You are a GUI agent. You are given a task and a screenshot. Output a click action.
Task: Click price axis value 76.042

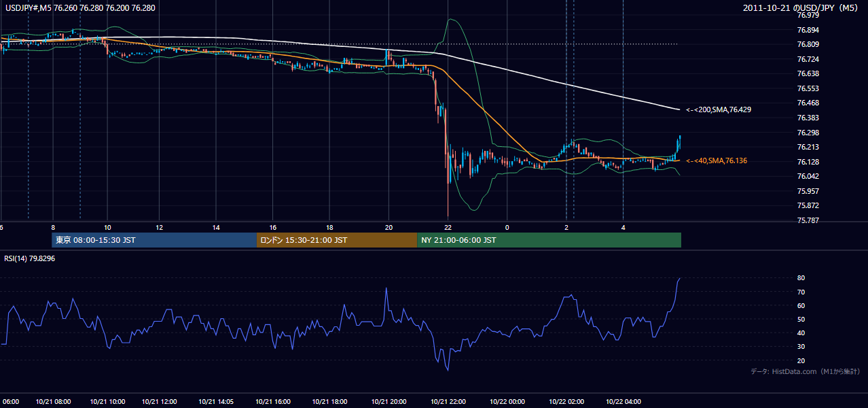click(807, 176)
